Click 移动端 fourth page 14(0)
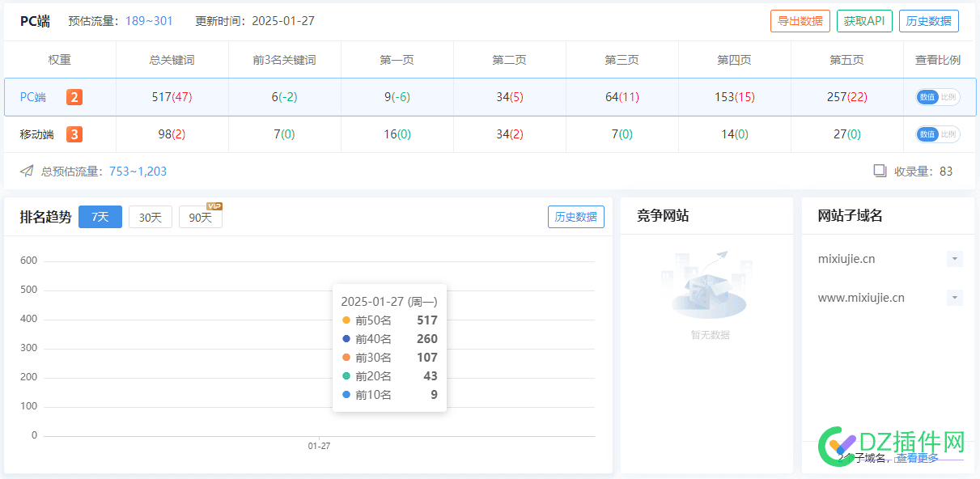 click(735, 134)
